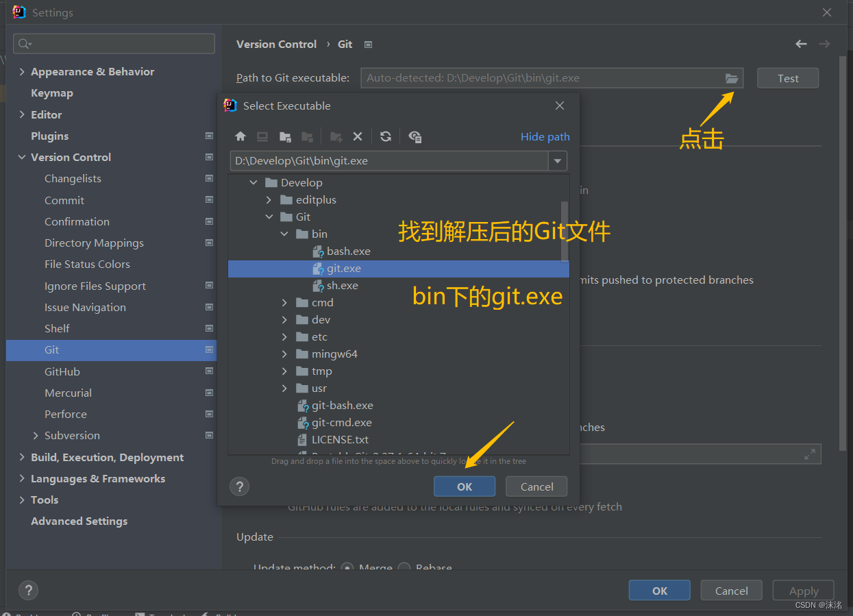Open the browse folder icon in Git path field
The width and height of the screenshot is (853, 616).
[x=732, y=78]
